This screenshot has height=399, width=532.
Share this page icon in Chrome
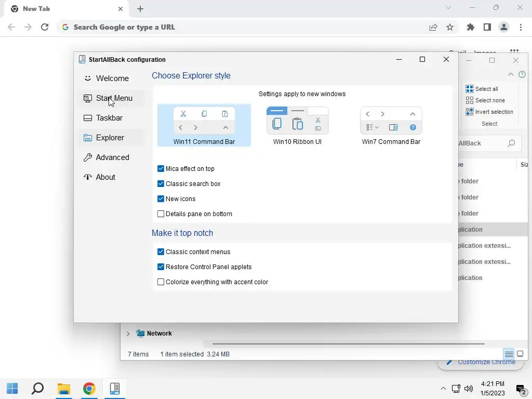pyautogui.click(x=433, y=27)
